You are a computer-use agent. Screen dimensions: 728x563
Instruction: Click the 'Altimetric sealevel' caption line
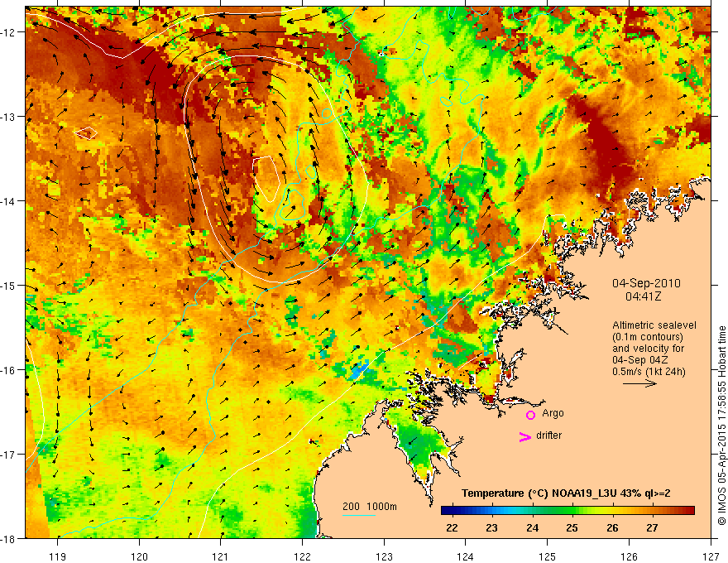tap(654, 325)
